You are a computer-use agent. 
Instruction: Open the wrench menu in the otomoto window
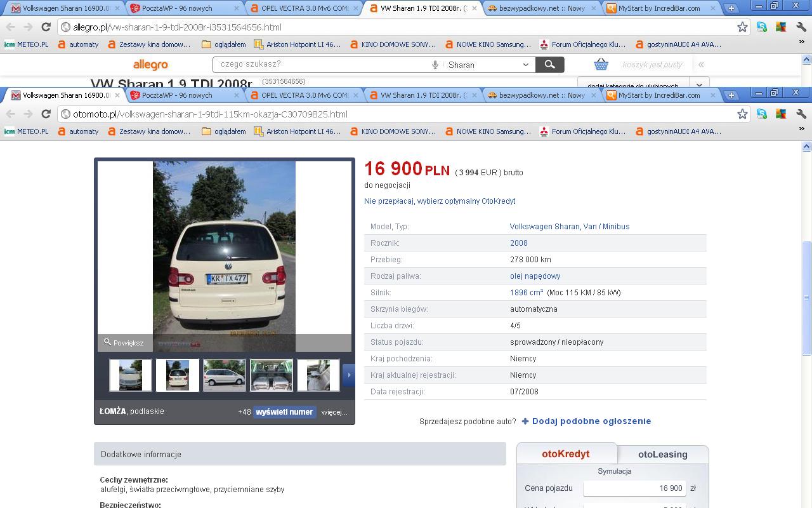click(801, 114)
